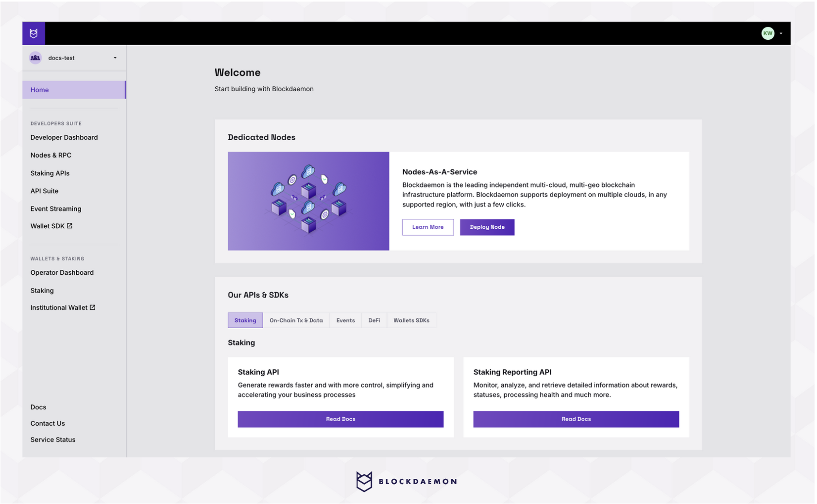This screenshot has height=504, width=817.
Task: Click 'Start building with Blockdaemon' text
Action: [x=264, y=89]
